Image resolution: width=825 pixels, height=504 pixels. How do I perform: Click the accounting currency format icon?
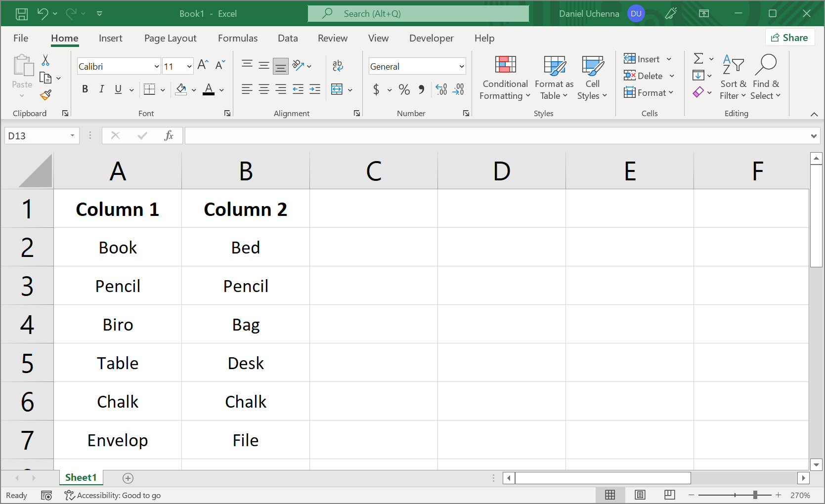click(377, 89)
